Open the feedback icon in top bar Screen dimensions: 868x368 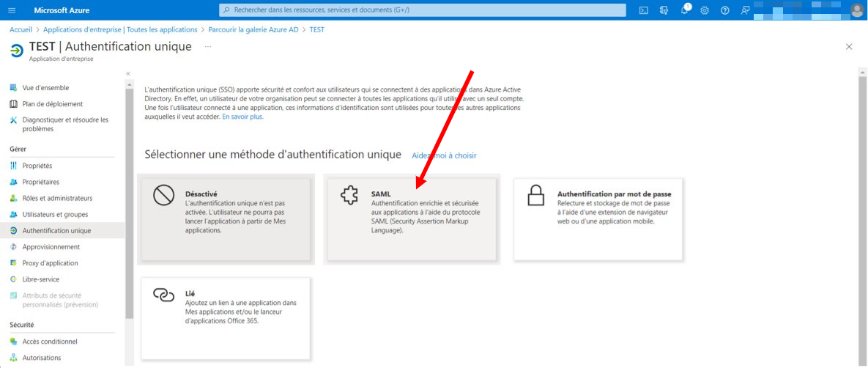click(745, 10)
